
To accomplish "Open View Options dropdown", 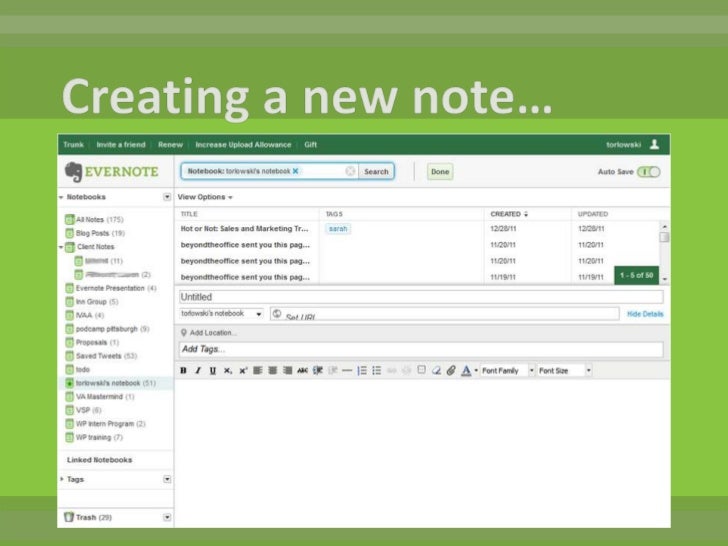I will [205, 197].
